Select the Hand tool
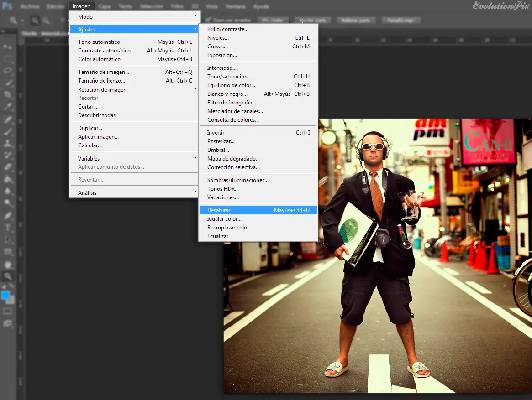This screenshot has height=400, width=532. (x=8, y=265)
